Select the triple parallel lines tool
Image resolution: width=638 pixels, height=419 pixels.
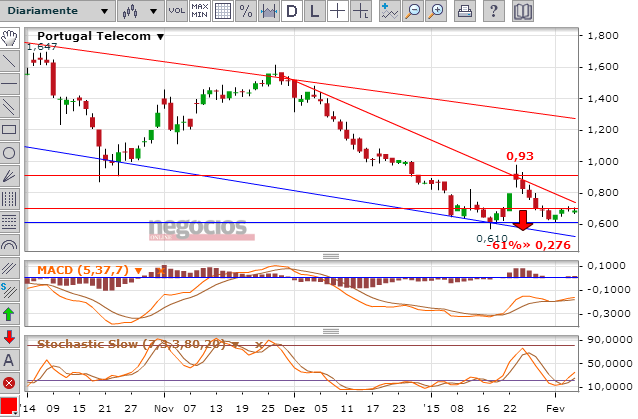coord(9,268)
